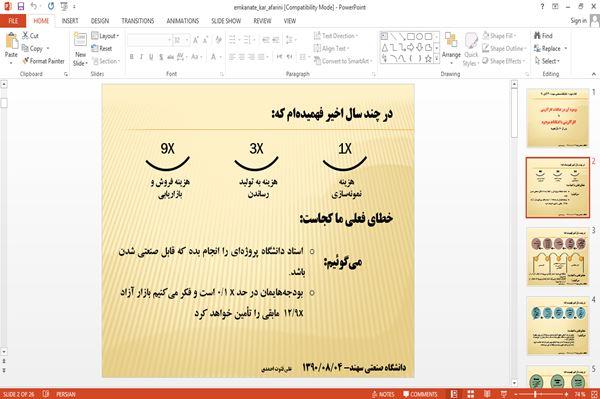Open the FILE tab

13,21
